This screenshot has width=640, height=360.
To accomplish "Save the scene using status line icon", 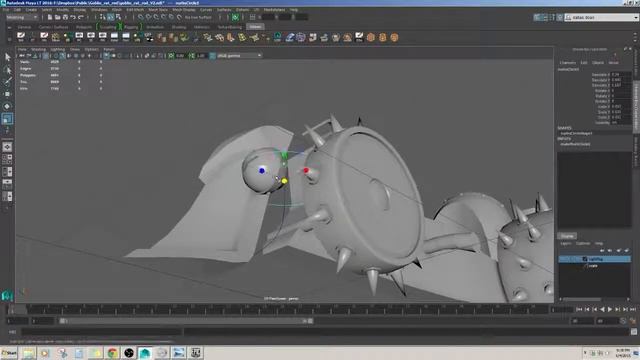I will coord(65,17).
